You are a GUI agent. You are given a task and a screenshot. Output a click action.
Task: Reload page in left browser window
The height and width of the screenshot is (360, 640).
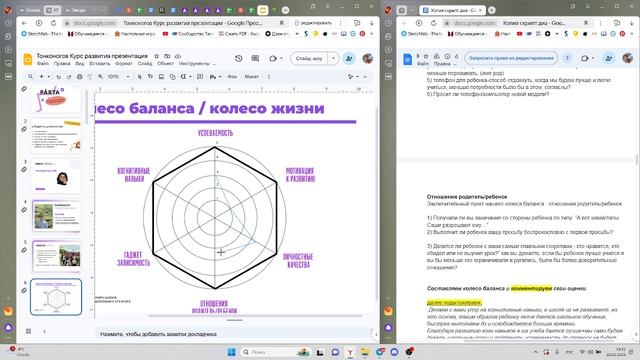(x=53, y=23)
